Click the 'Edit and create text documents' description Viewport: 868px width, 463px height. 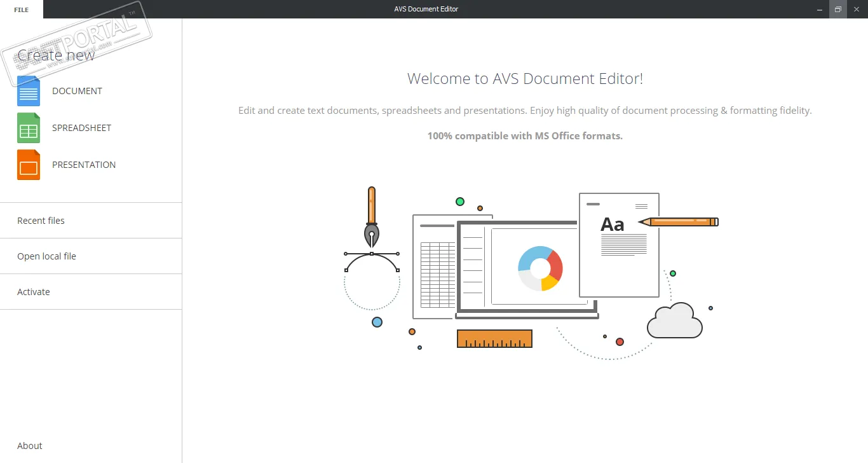525,111
